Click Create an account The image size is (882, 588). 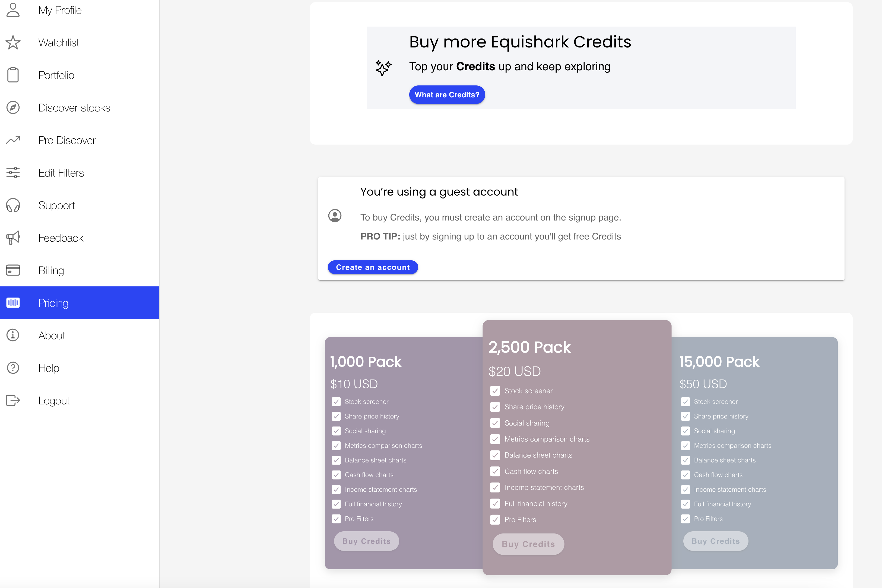tap(373, 267)
